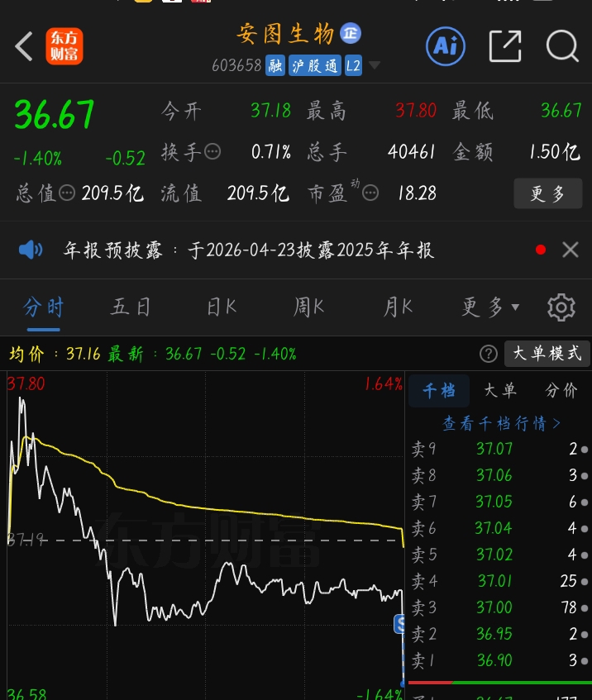Open chart settings gear icon
The height and width of the screenshot is (700, 592).
tap(561, 307)
